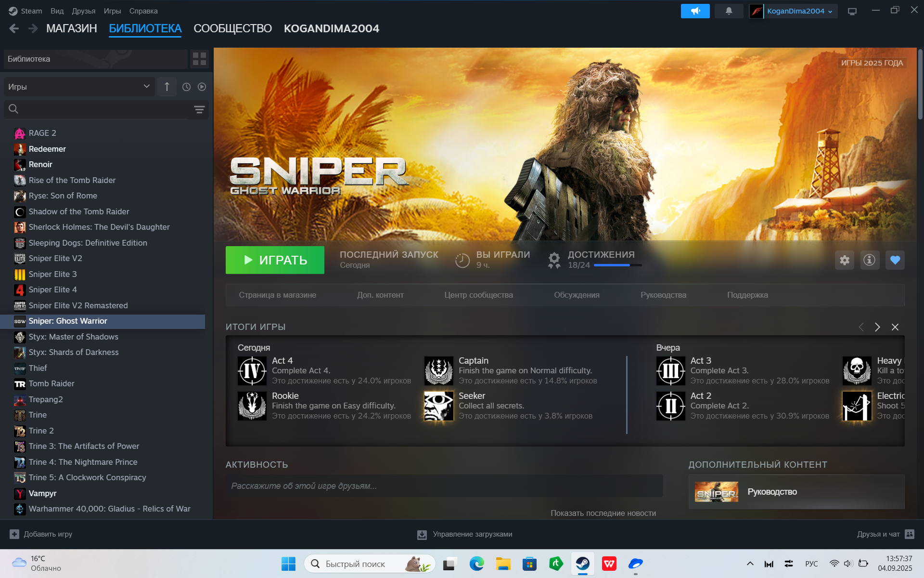Select Vampyr in library list
This screenshot has height=578, width=924.
point(43,493)
